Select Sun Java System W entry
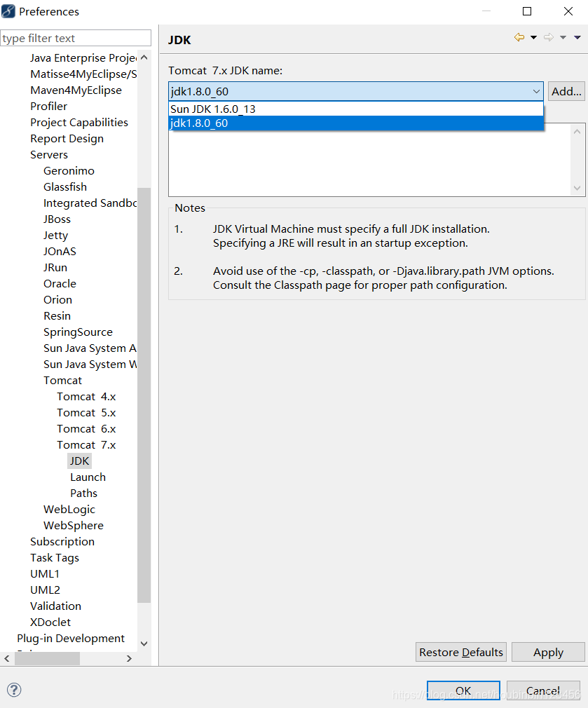Image resolution: width=588 pixels, height=708 pixels. (x=89, y=365)
